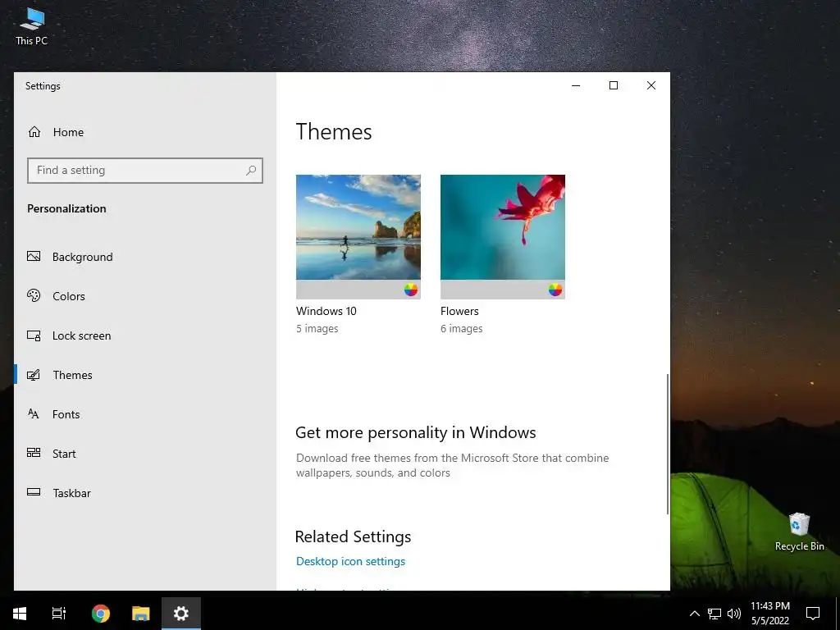Image resolution: width=840 pixels, height=630 pixels.
Task: Launch Google Chrome from the taskbar
Action: [100, 614]
